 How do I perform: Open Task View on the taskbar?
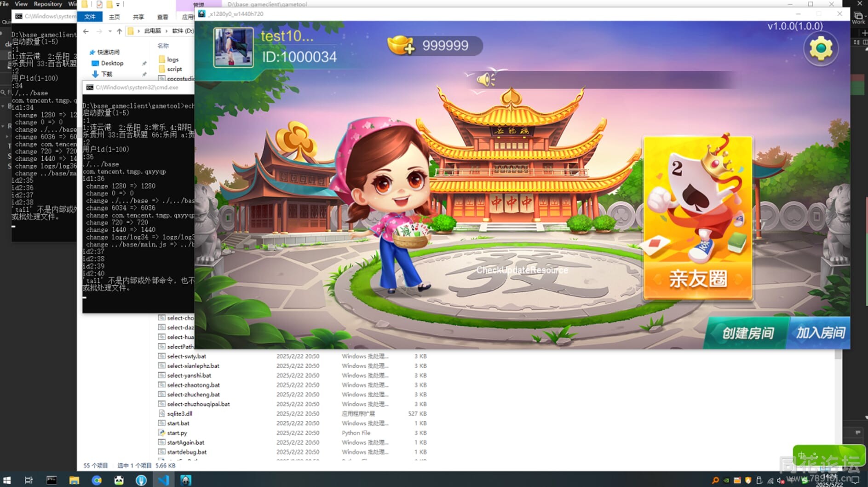[x=29, y=480]
